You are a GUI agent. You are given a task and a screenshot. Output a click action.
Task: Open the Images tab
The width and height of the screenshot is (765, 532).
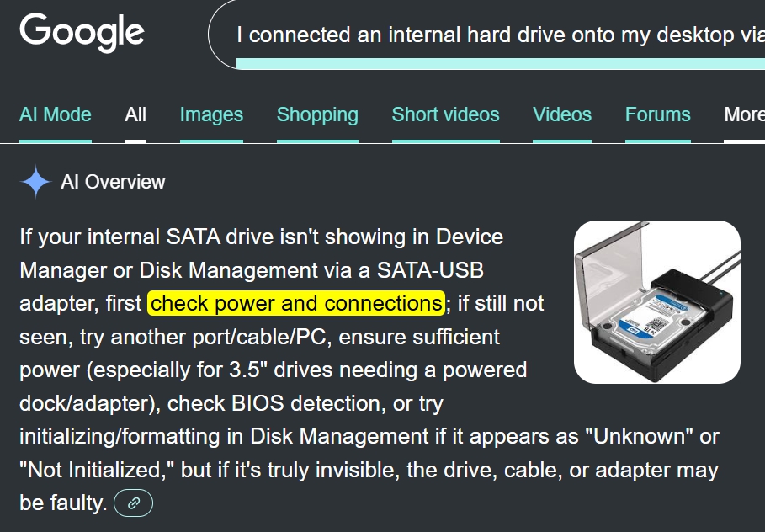coord(211,114)
